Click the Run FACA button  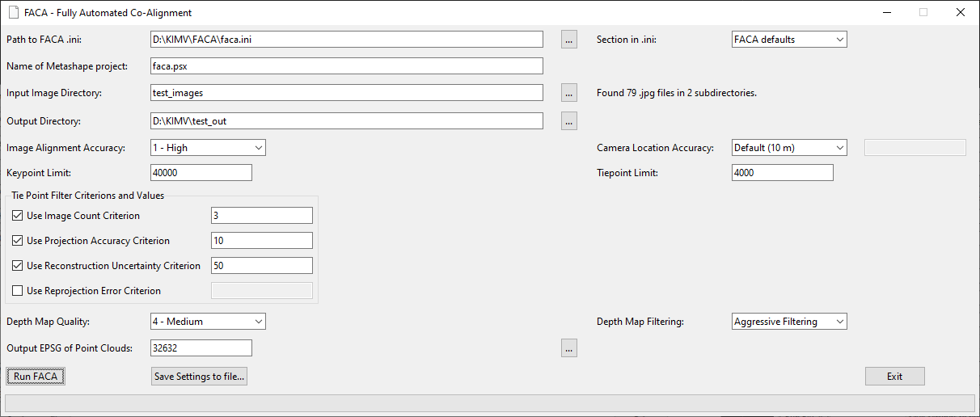36,377
